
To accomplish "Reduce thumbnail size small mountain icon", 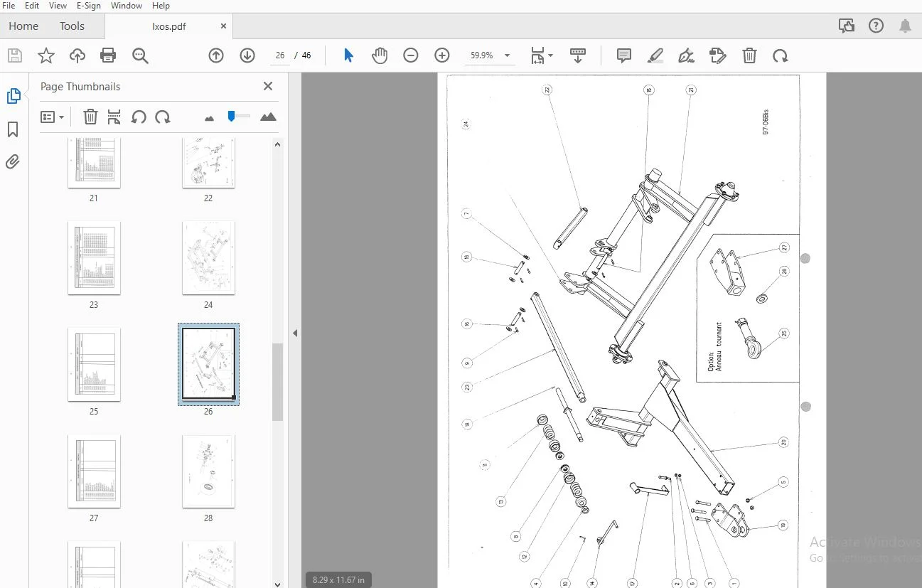I will (209, 117).
